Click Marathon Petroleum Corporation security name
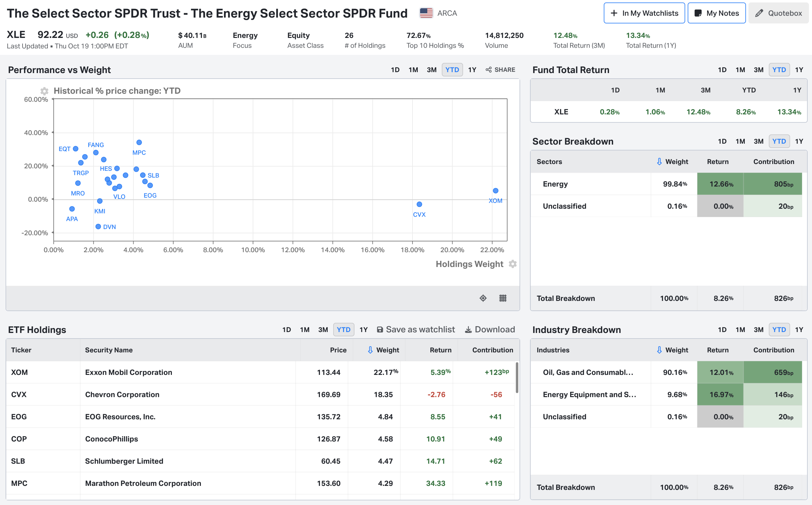Screen dimensions: 812x505 point(143,483)
